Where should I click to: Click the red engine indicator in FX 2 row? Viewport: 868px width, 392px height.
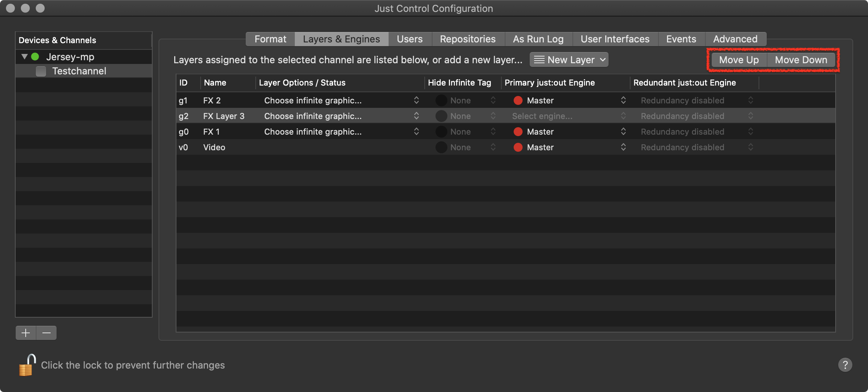click(x=518, y=100)
